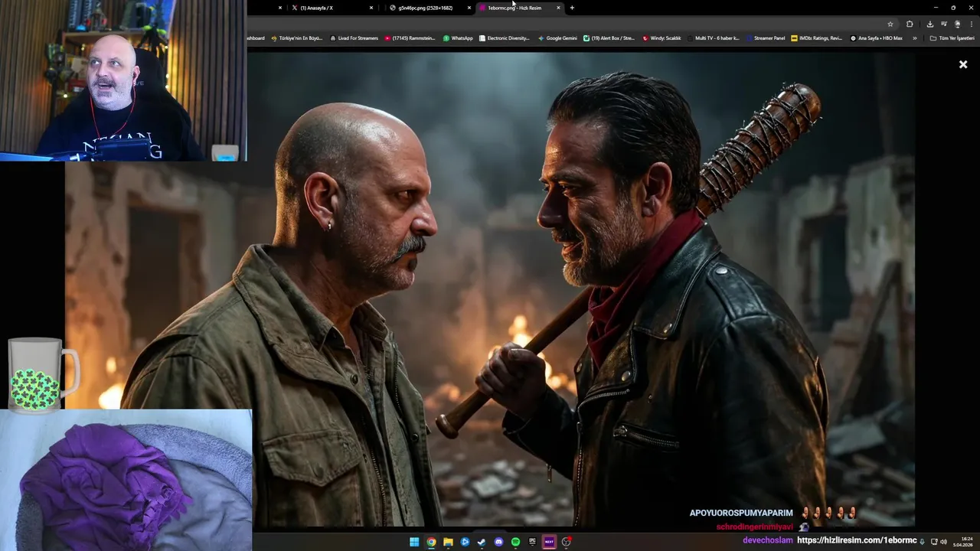Click the Chrome restore window button
Viewport: 980px width, 551px height.
[953, 8]
